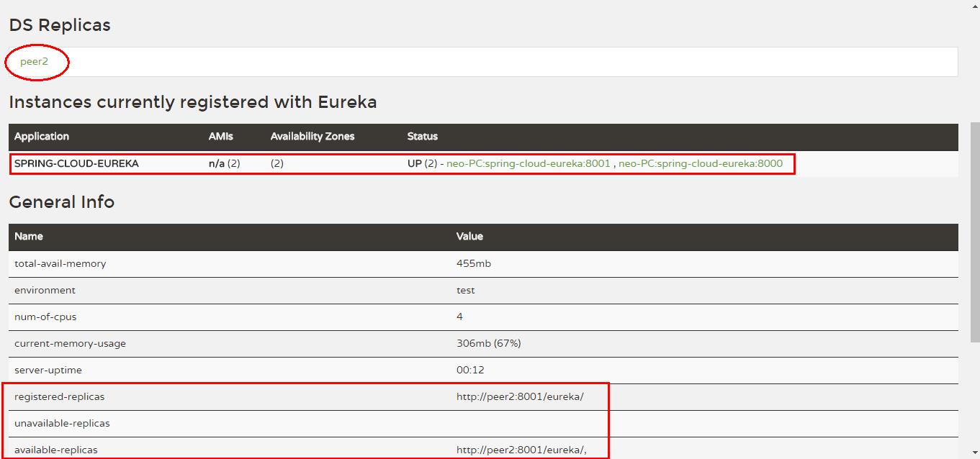The image size is (980, 459).
Task: Click the Value column header
Action: [x=470, y=236]
